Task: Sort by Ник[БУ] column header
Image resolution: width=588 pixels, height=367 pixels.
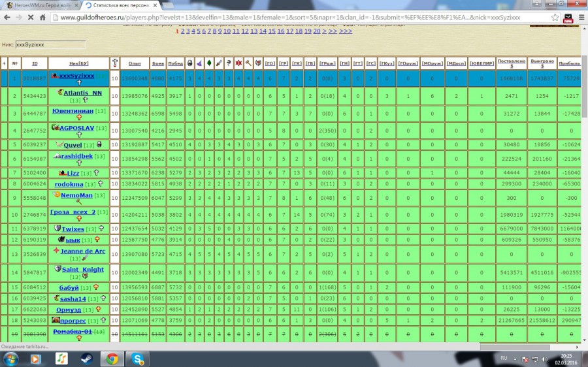Action: tap(79, 63)
